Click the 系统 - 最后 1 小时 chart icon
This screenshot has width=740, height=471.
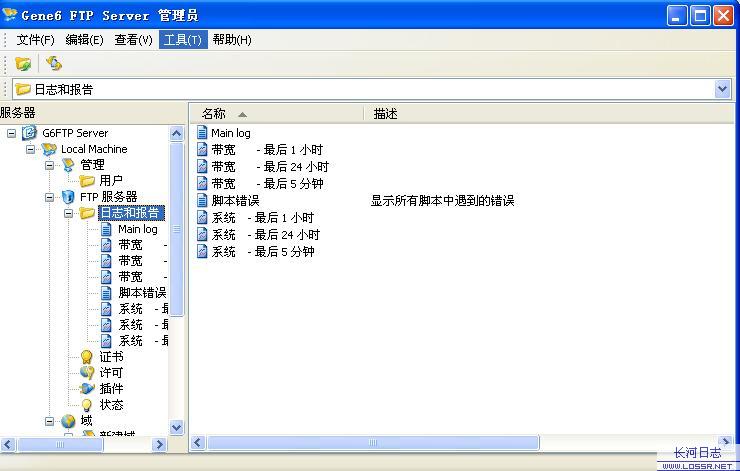(202, 218)
